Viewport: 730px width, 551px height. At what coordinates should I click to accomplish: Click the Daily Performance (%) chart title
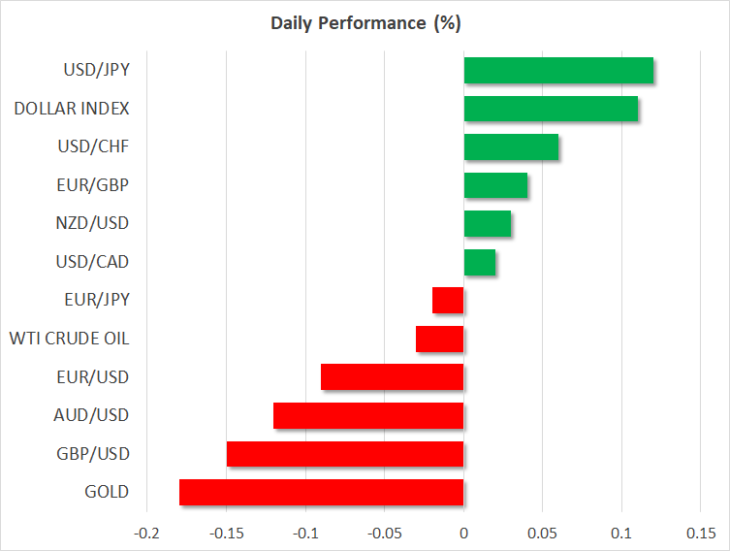point(366,23)
